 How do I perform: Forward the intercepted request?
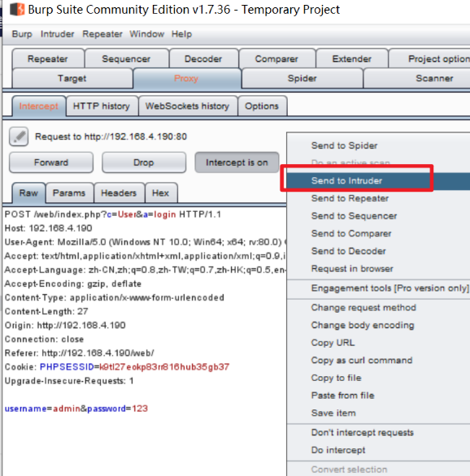[51, 162]
